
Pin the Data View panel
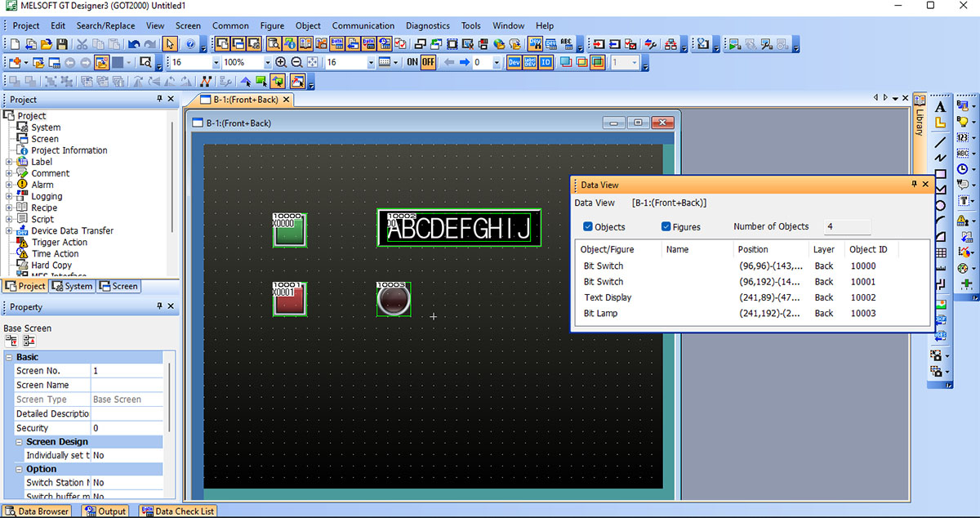click(x=914, y=185)
